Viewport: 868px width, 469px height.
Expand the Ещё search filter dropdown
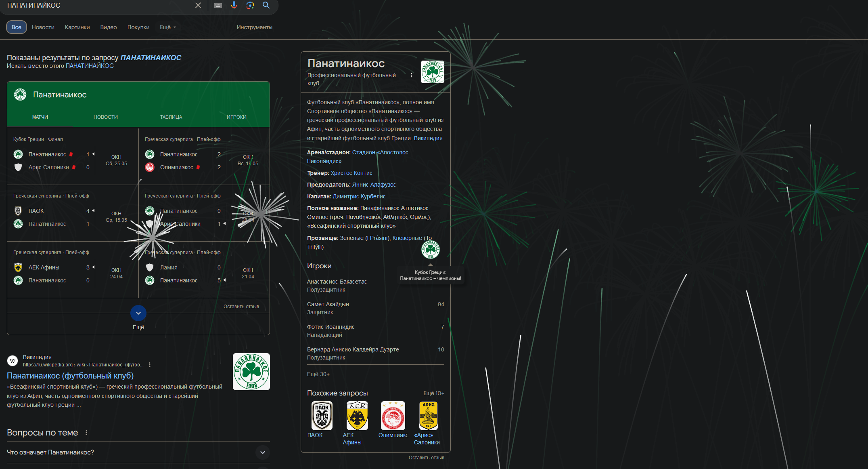pos(168,27)
